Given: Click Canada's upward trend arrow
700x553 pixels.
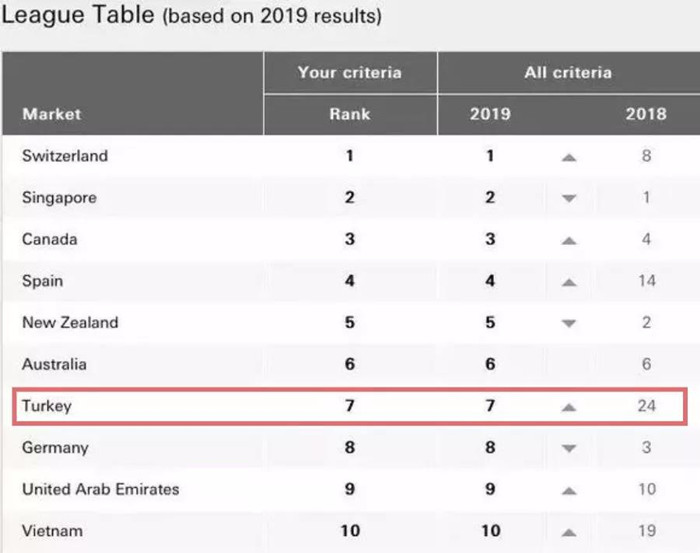Looking at the screenshot, I should (x=569, y=241).
